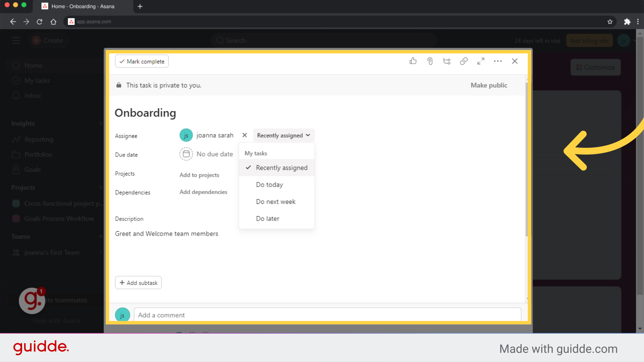Image resolution: width=644 pixels, height=362 pixels.
Task: Click Make public on the task
Action: (x=489, y=85)
